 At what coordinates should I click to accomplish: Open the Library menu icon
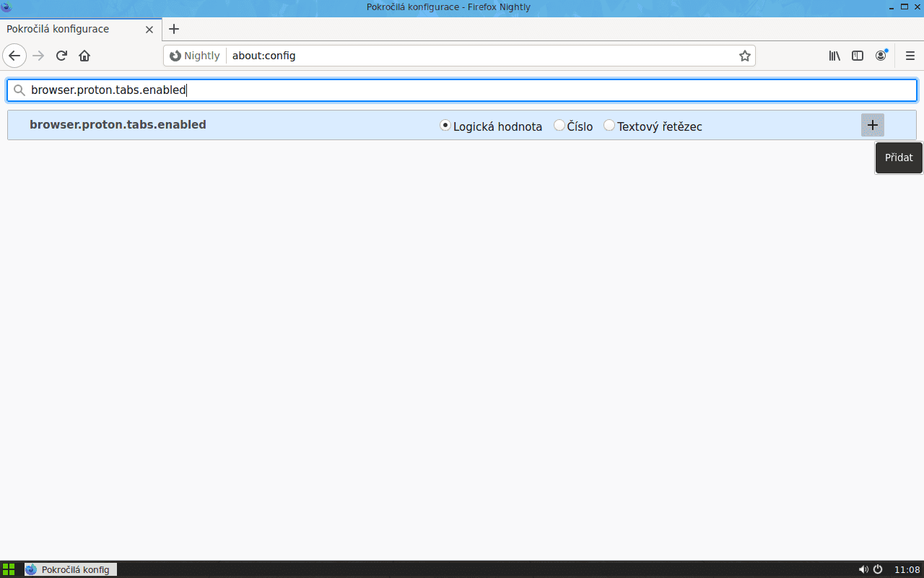(x=834, y=56)
